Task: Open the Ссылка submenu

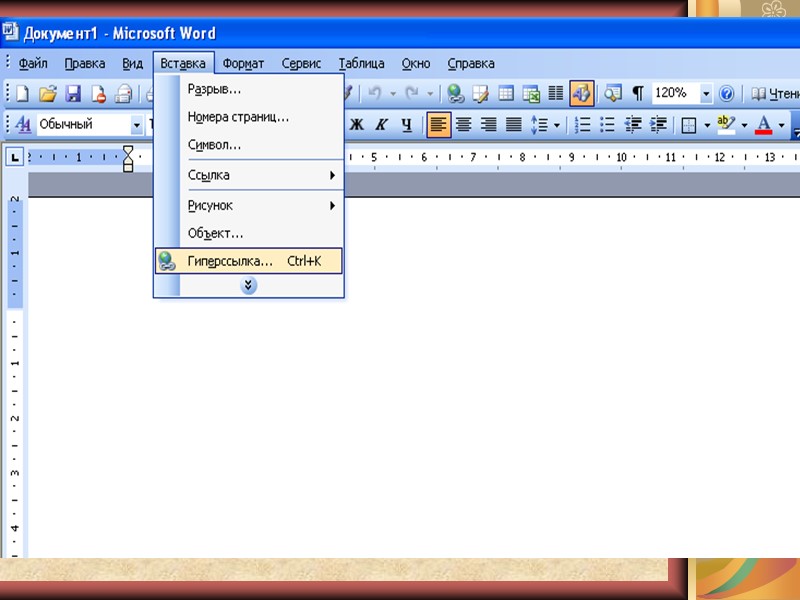Action: tap(249, 175)
